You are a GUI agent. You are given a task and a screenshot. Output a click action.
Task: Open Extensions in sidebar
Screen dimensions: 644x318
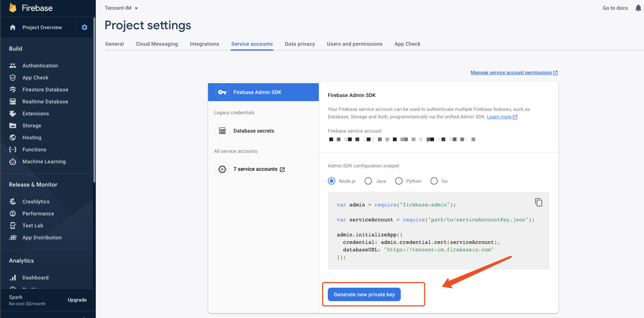[36, 114]
